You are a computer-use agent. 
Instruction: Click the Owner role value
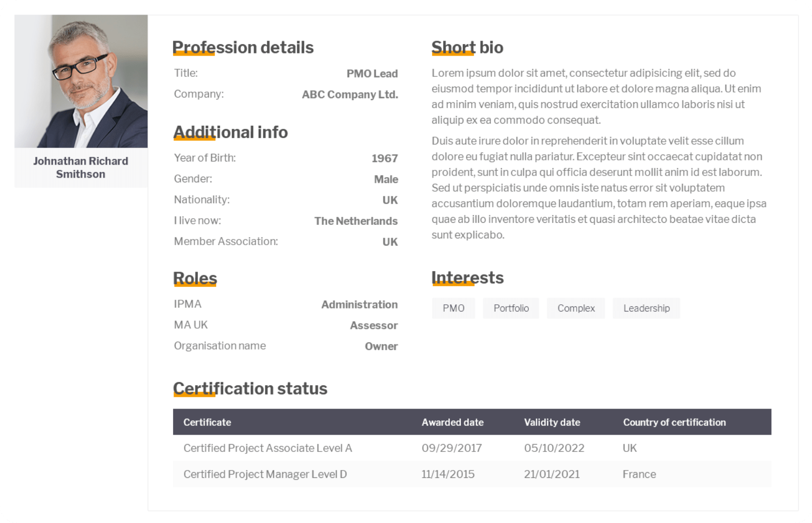(381, 346)
